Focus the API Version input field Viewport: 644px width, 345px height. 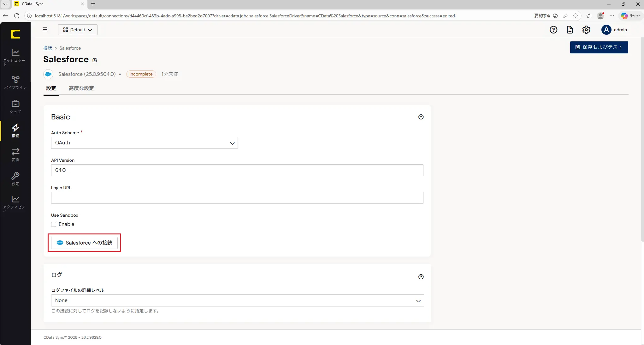pyautogui.click(x=237, y=170)
